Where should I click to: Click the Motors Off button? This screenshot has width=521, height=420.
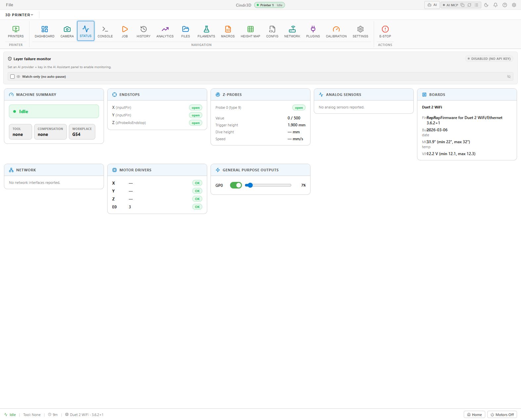coord(502,414)
